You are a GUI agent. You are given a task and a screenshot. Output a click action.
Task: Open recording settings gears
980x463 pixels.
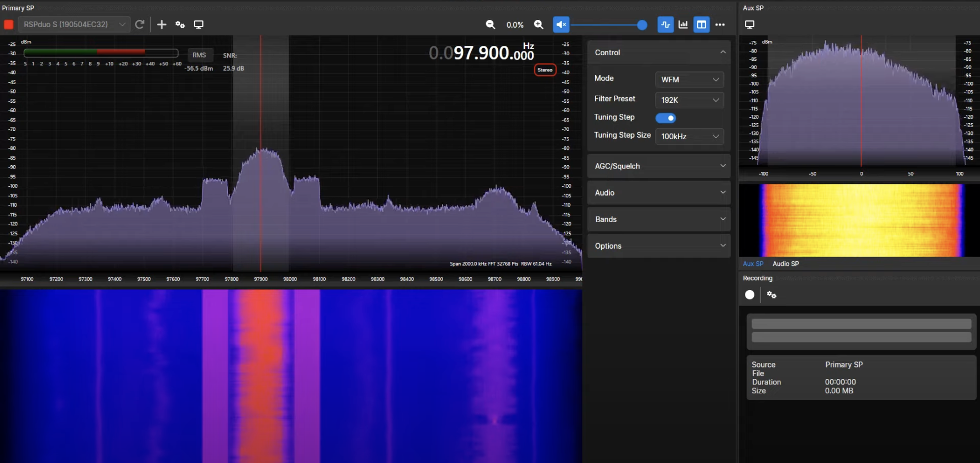click(772, 294)
